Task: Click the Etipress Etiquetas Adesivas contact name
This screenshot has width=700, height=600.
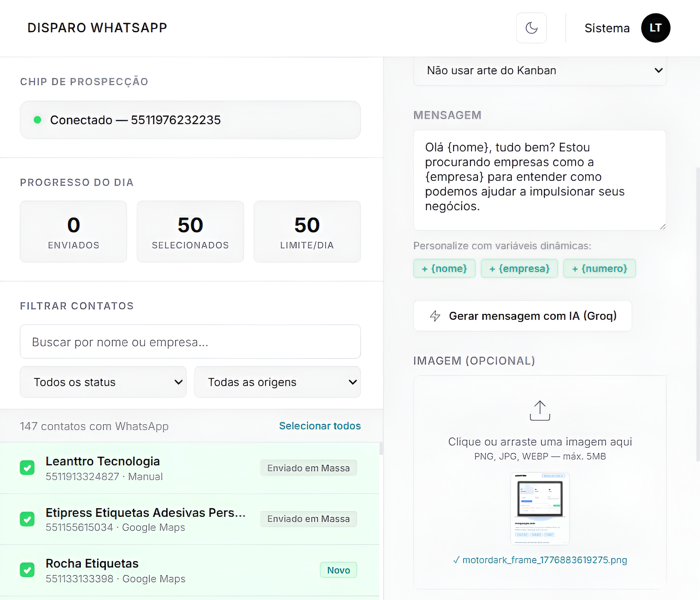Action: click(146, 512)
